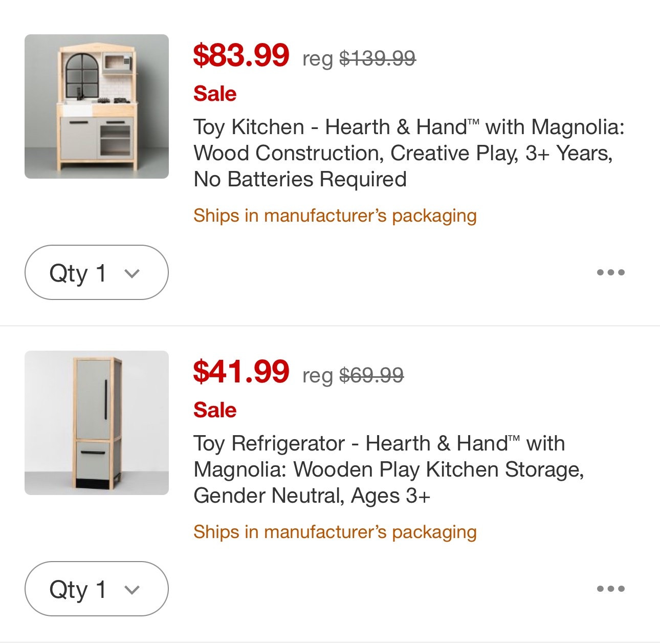Tap the Toy Kitchen's manufacturer's packaging note
Image resolution: width=660 pixels, height=644 pixels.
(x=335, y=216)
